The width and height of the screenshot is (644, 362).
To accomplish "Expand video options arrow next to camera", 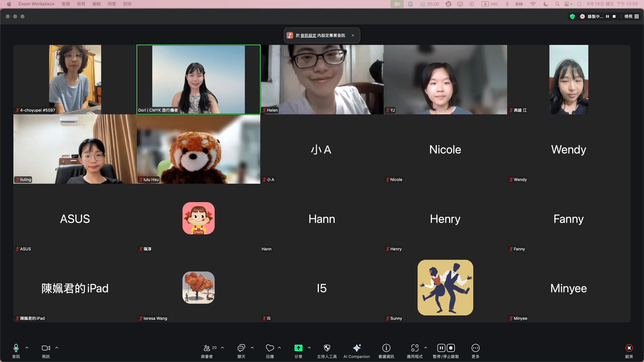I will coord(57,348).
